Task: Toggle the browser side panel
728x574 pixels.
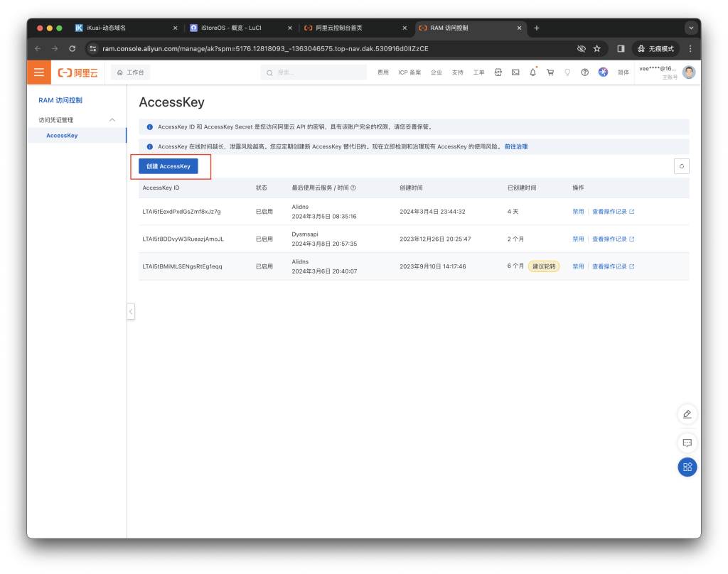Action: click(621, 48)
